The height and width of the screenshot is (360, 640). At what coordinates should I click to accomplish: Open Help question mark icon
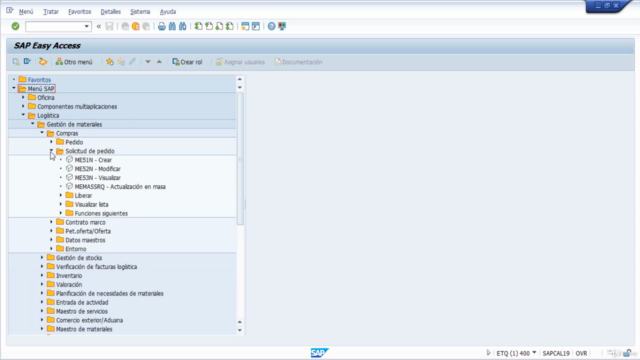[x=271, y=27]
